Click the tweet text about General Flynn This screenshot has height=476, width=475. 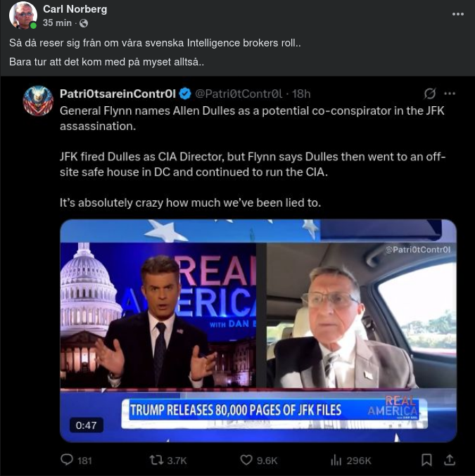pyautogui.click(x=252, y=118)
